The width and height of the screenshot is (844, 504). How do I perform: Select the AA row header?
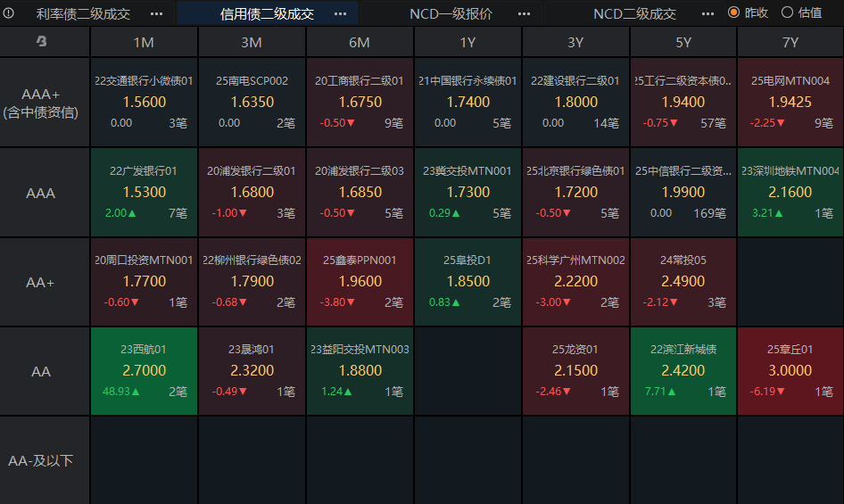[x=45, y=371]
